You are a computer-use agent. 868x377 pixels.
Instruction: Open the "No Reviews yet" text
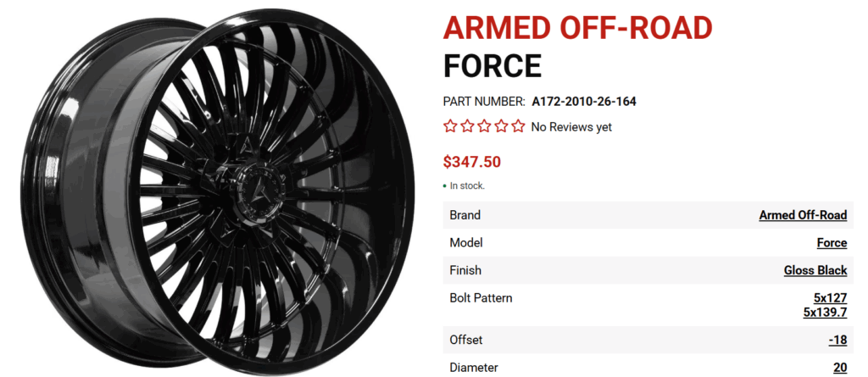click(570, 127)
